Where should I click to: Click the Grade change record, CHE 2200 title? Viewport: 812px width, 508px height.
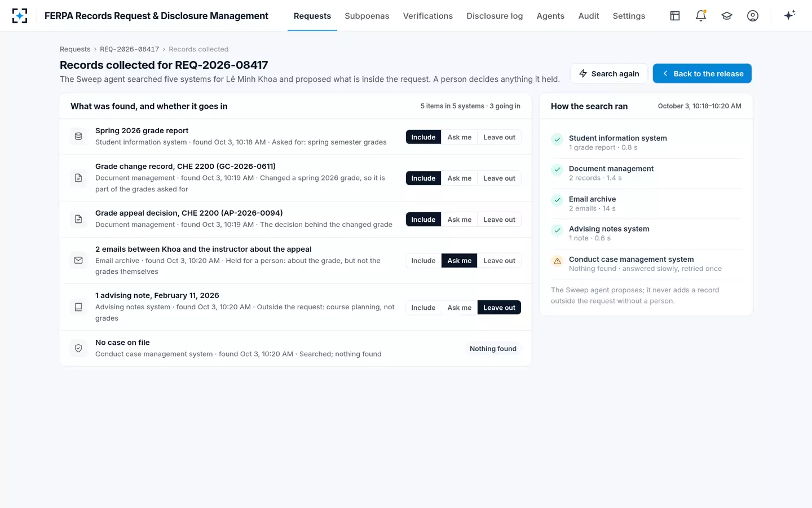[186, 166]
